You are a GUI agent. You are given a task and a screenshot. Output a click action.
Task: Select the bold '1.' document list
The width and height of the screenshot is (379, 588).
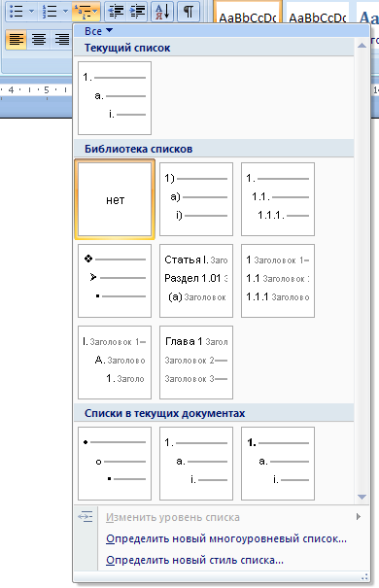coord(278,464)
